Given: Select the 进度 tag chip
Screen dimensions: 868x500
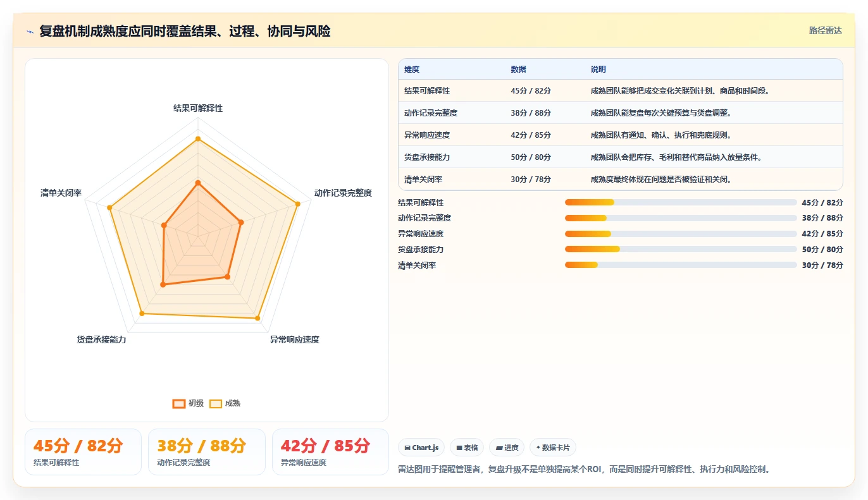Looking at the screenshot, I should tap(507, 448).
